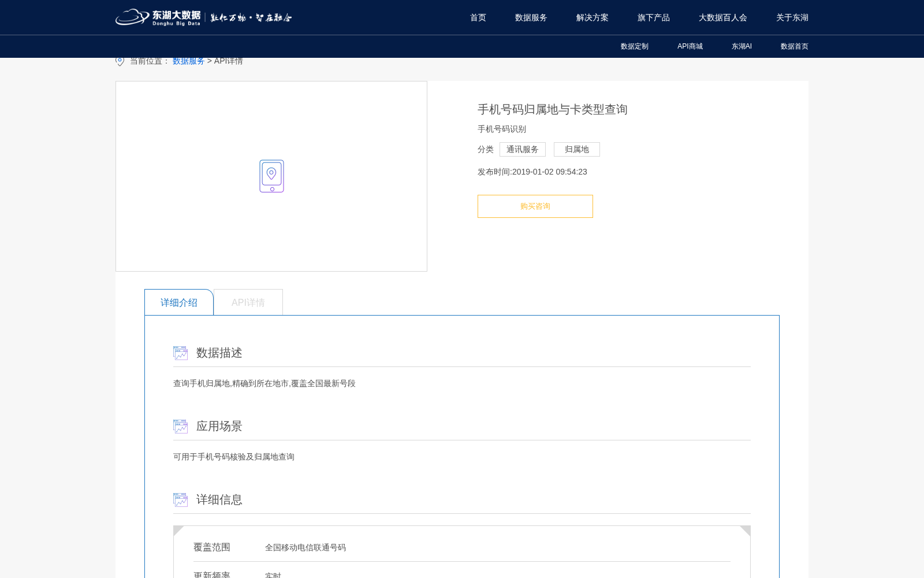
Task: Go to API商城 in the sub-navigation
Action: point(690,46)
